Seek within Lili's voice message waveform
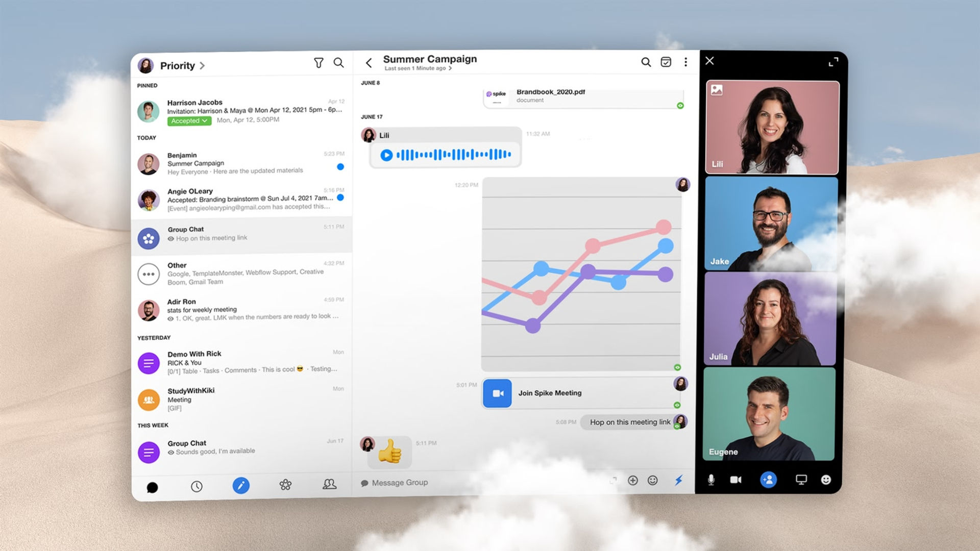 (x=454, y=155)
